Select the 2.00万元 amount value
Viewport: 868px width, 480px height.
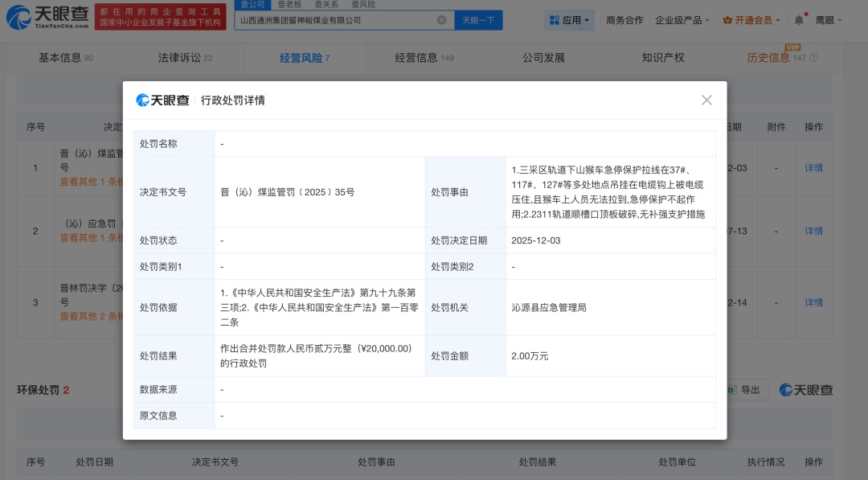(x=530, y=356)
